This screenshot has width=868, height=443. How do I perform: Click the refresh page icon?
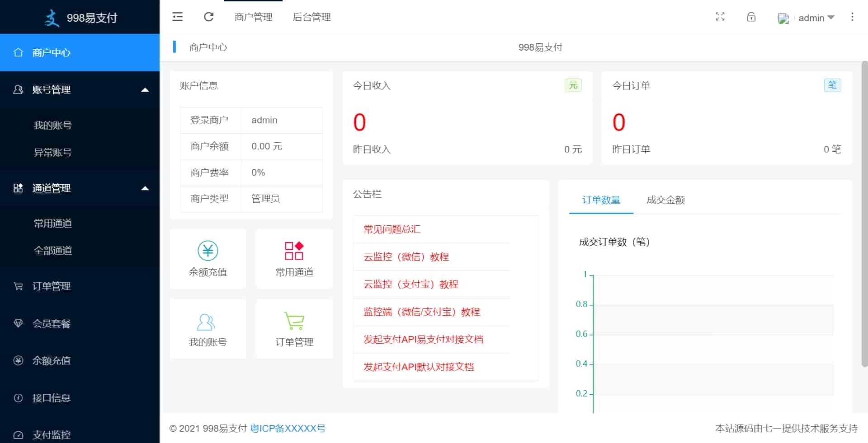pos(208,17)
